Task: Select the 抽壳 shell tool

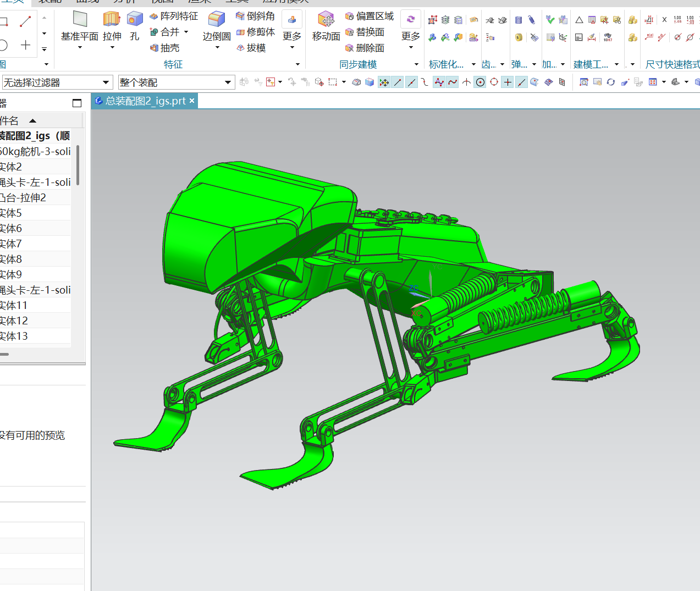Action: [x=165, y=48]
